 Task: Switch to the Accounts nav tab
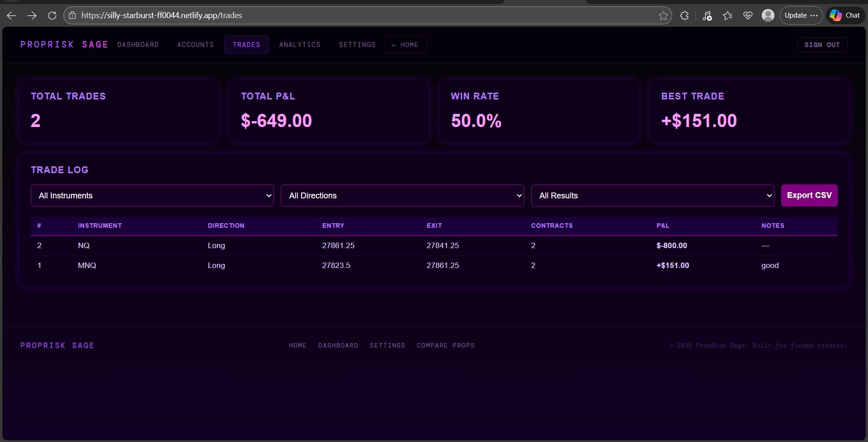tap(195, 45)
